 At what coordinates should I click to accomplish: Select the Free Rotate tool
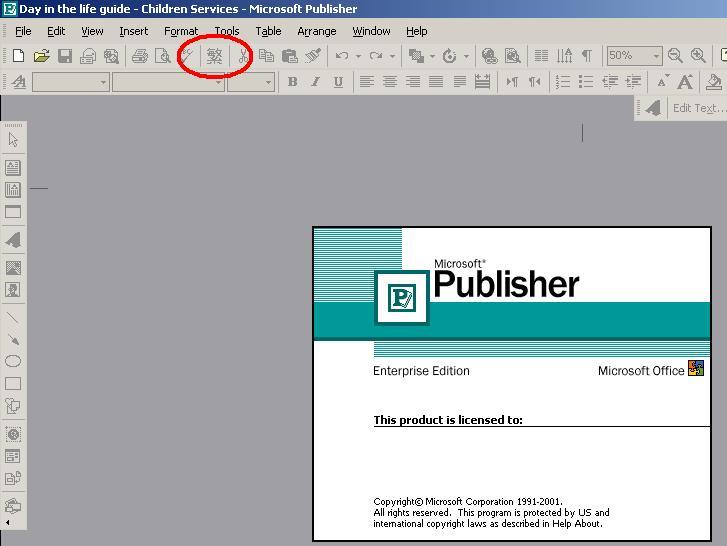point(449,56)
